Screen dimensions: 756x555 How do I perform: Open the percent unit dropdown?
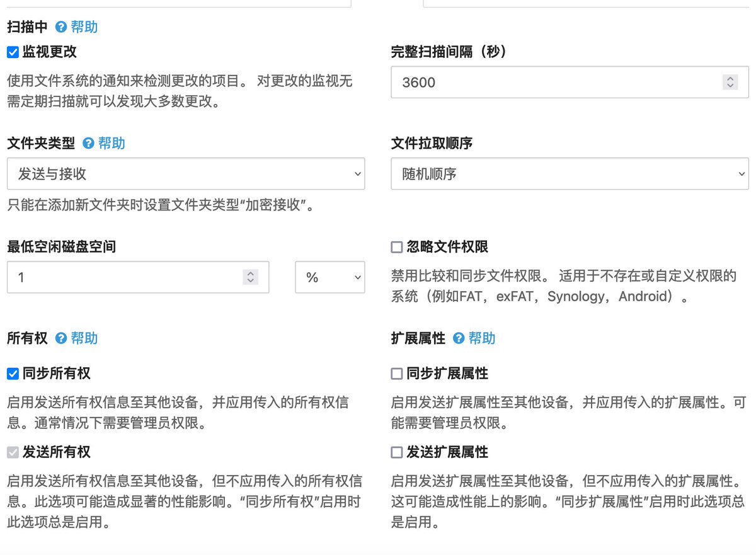coord(330,277)
